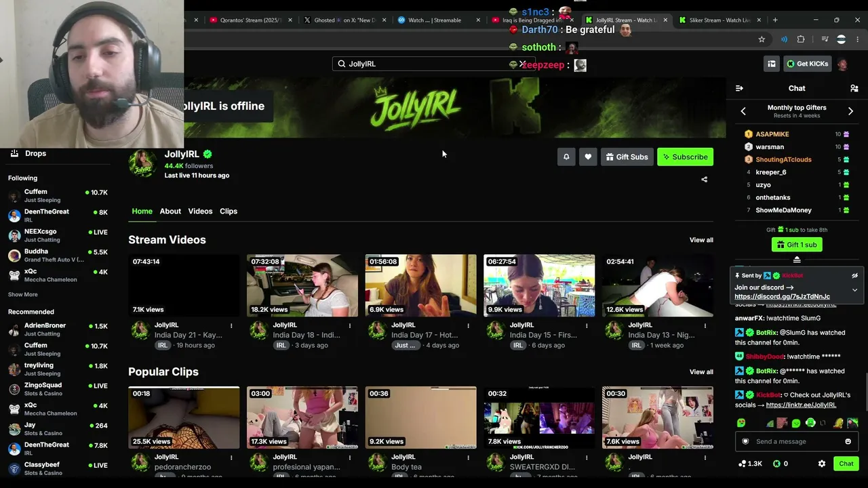Viewport: 868px width, 488px height.
Task: Open options for pedorancherzoo clip
Action: pyautogui.click(x=231, y=457)
